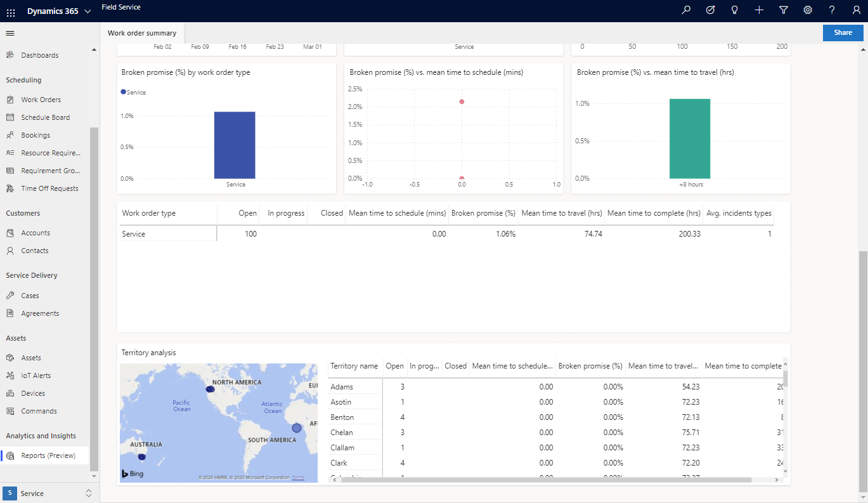Sort by Broken promise (%) column in work order table
Image resolution: width=868 pixels, height=503 pixels.
(483, 213)
